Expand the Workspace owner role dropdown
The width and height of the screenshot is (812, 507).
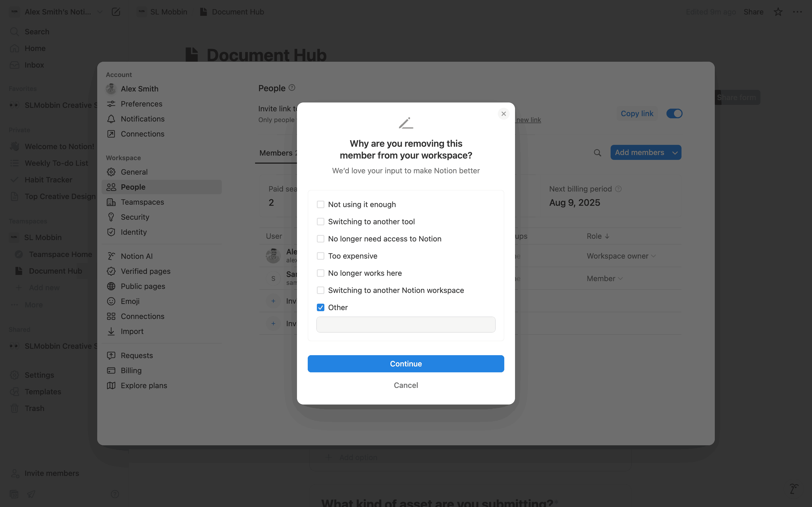click(x=621, y=256)
